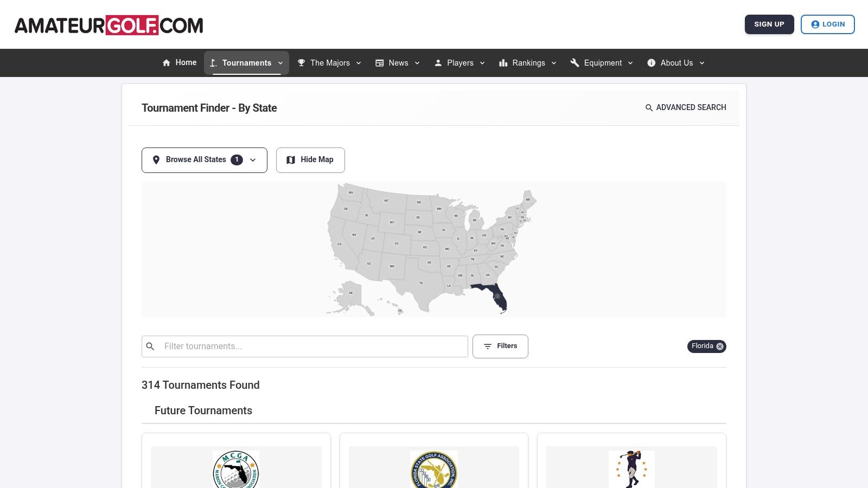Select Texas (TX) on the map
The height and width of the screenshot is (488, 868).
pos(421,283)
